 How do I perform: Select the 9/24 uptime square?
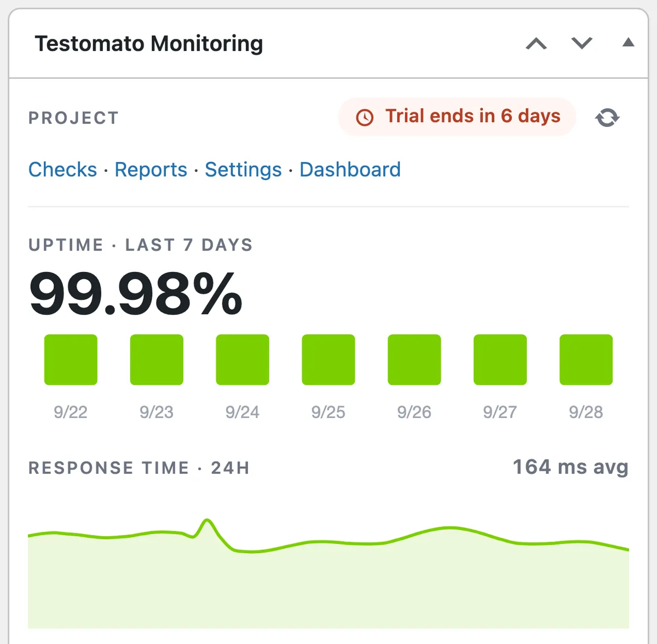point(243,359)
